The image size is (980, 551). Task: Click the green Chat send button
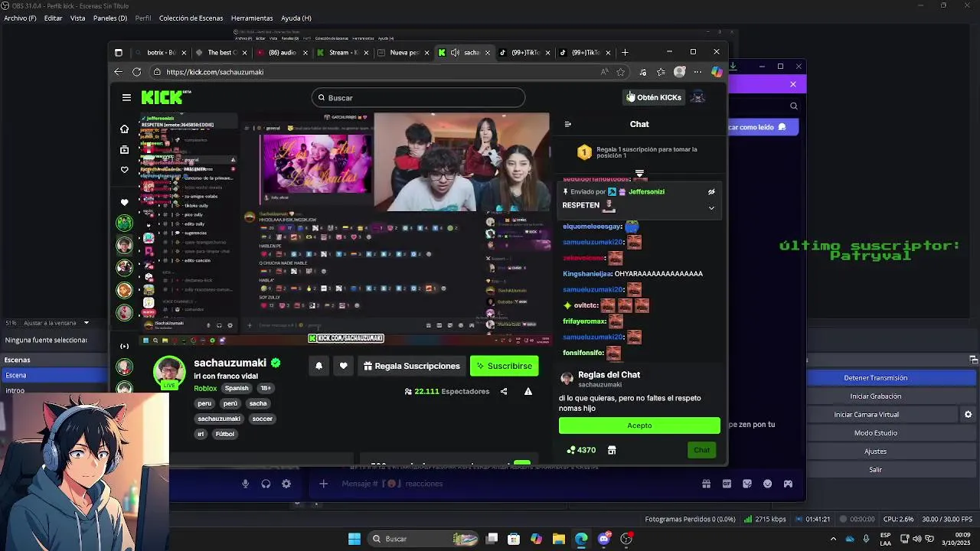click(x=701, y=450)
